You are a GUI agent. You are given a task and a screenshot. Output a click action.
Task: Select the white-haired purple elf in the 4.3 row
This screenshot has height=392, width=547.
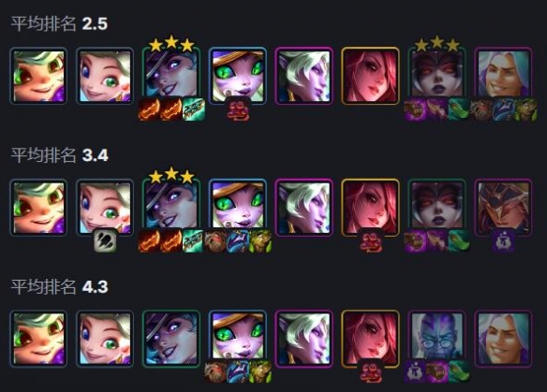click(x=304, y=339)
